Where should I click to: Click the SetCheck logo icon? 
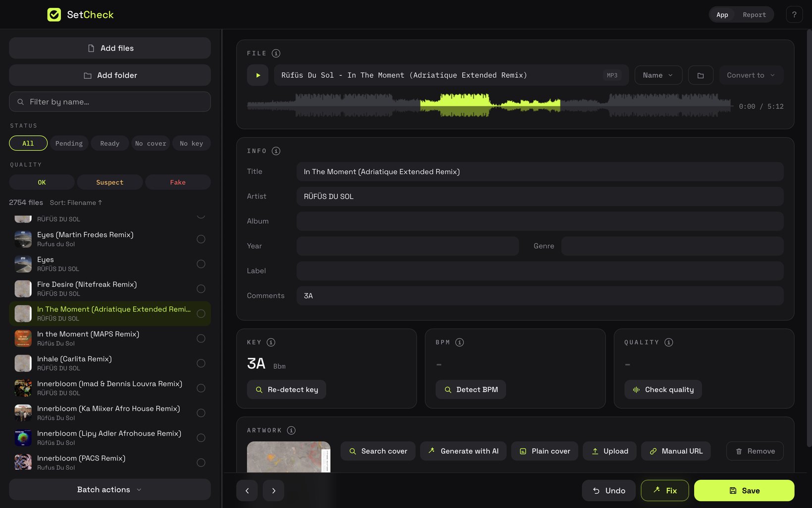[54, 14]
